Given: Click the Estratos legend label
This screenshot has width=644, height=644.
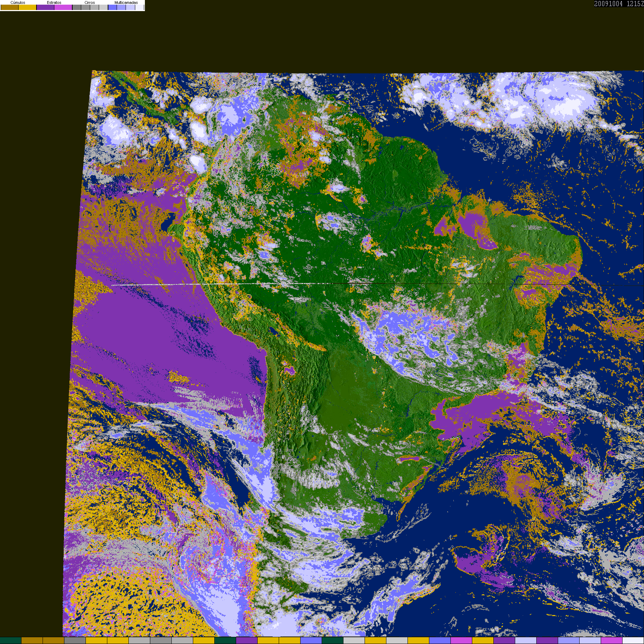Looking at the screenshot, I should pyautogui.click(x=54, y=3).
